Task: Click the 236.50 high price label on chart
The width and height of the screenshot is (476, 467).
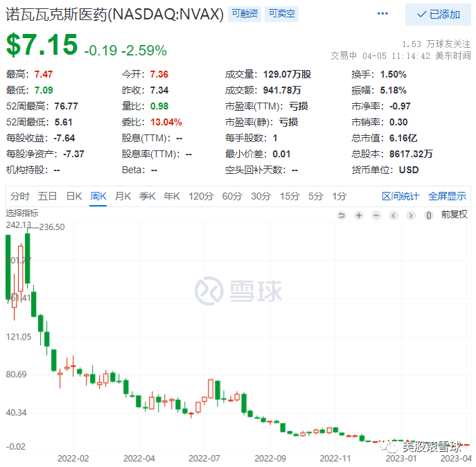Action: pyautogui.click(x=52, y=227)
